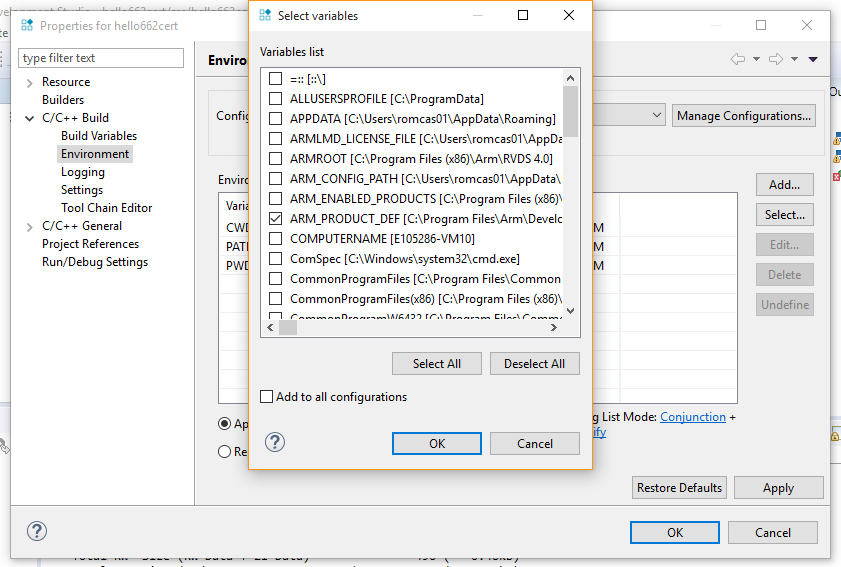Open the back history dropdown arrow
This screenshot has height=567, width=841.
pos(756,59)
